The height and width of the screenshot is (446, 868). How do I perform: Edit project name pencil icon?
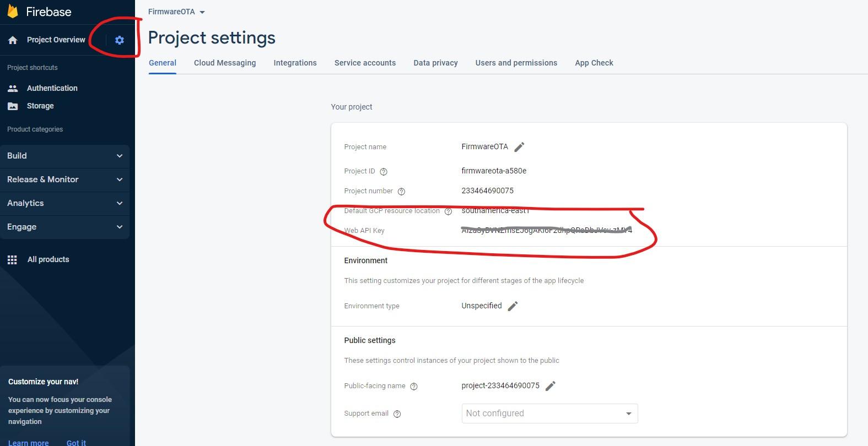[519, 147]
